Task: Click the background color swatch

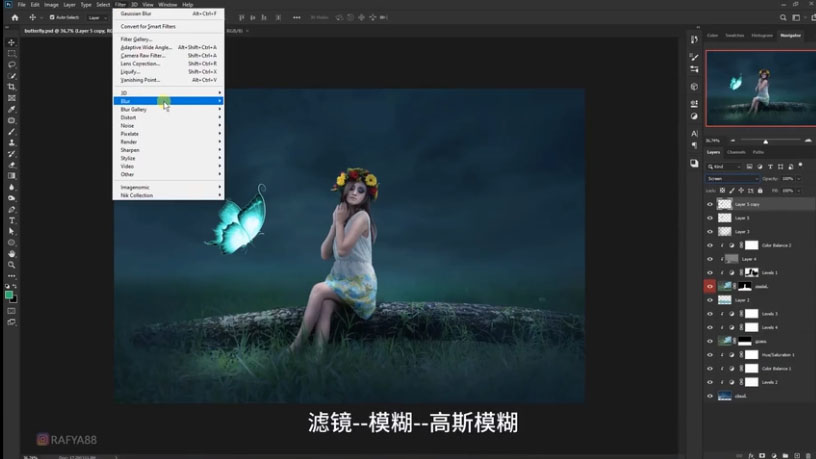Action: click(x=14, y=300)
